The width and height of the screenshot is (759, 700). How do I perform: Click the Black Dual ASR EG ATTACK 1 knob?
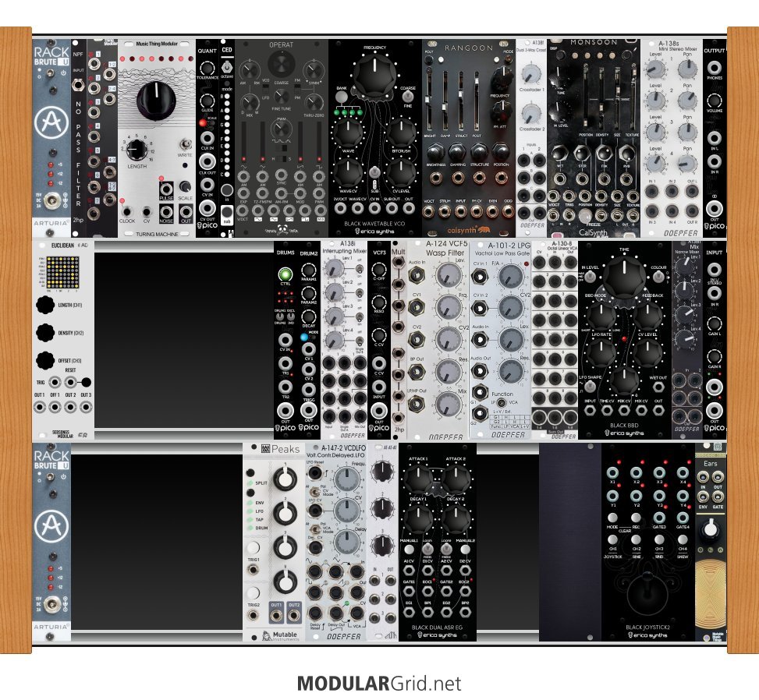tap(418, 477)
